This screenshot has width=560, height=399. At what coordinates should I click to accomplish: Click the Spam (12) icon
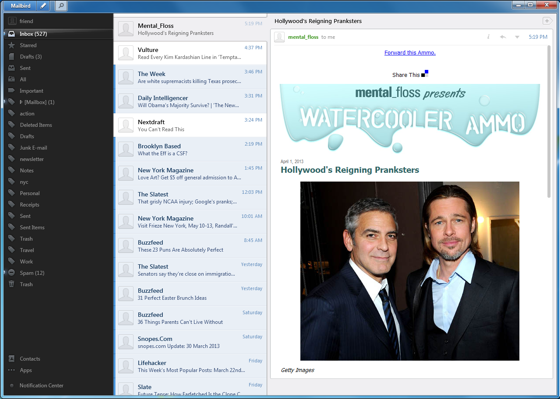(x=11, y=273)
